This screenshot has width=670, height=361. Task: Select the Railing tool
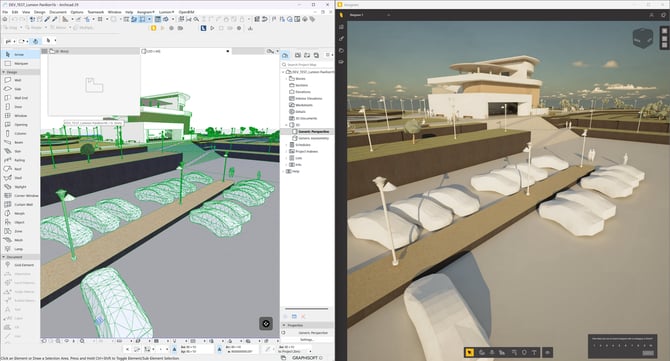(x=20, y=160)
